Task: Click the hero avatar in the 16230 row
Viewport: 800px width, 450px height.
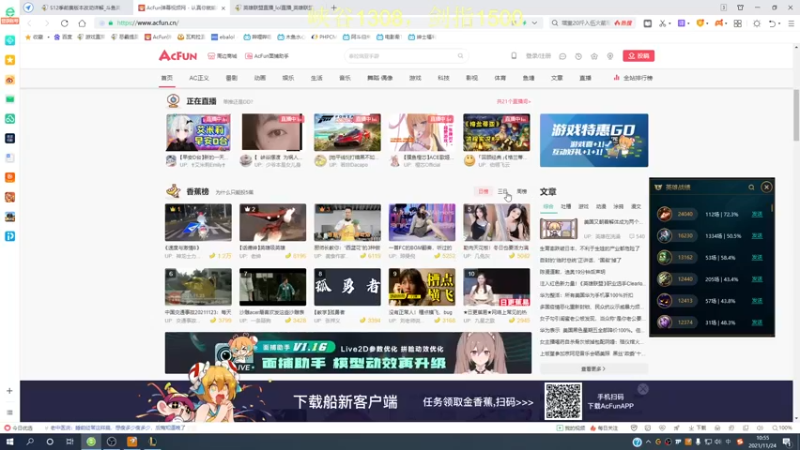Action: pos(664,236)
